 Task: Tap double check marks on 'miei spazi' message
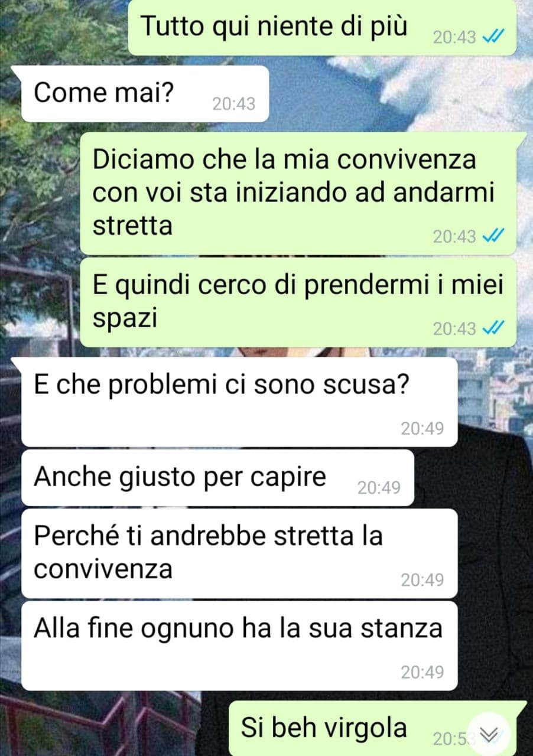point(493,328)
